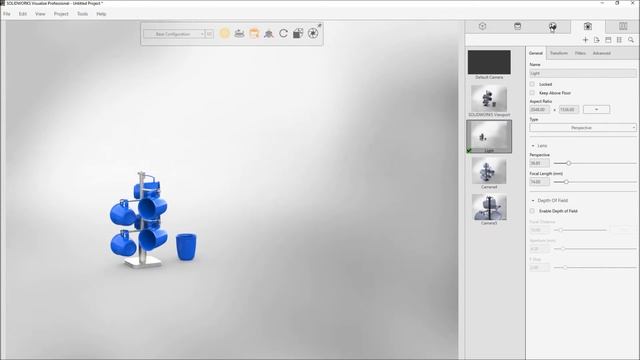Click the aspect ratio width field

[540, 109]
